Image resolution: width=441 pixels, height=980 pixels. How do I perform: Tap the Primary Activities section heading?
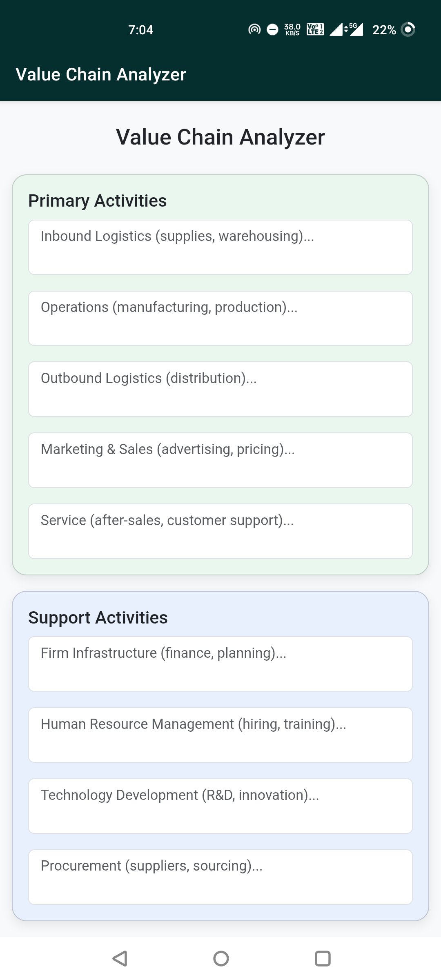click(x=98, y=201)
